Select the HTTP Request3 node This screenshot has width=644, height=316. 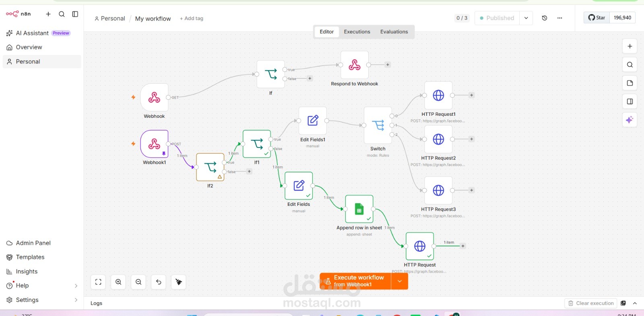(x=438, y=190)
